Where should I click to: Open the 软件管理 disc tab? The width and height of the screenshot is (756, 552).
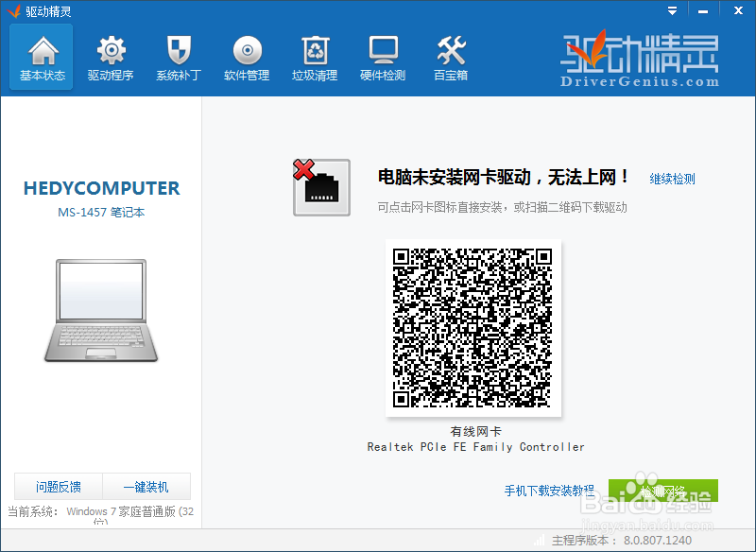tap(247, 57)
